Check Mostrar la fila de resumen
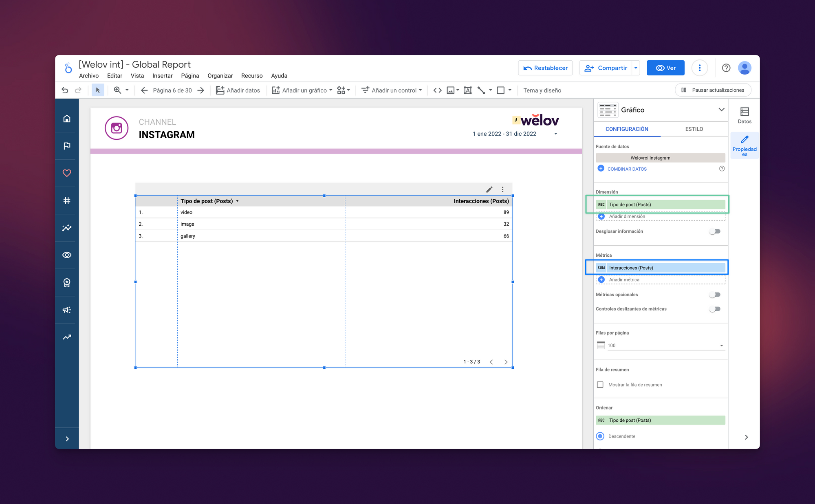 tap(600, 385)
